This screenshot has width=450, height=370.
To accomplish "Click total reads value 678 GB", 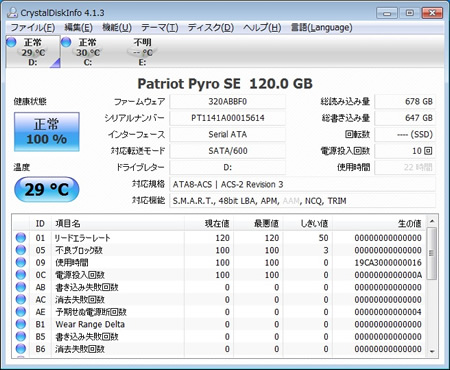I will coord(405,101).
